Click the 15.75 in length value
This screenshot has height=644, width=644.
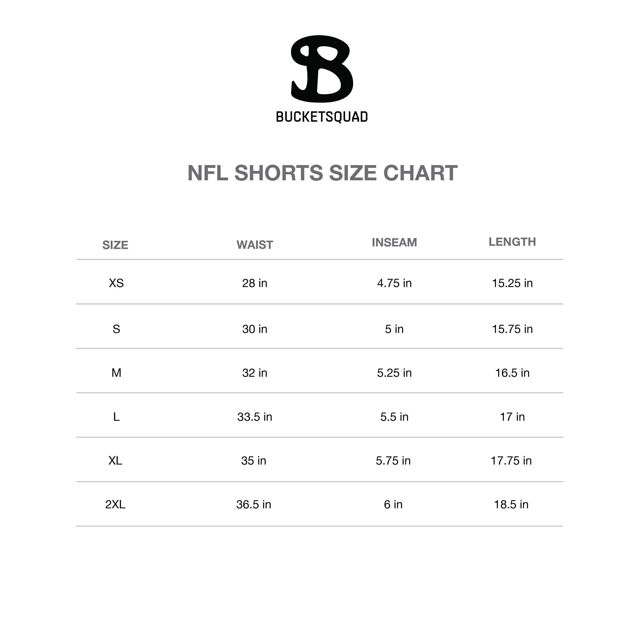click(x=512, y=329)
